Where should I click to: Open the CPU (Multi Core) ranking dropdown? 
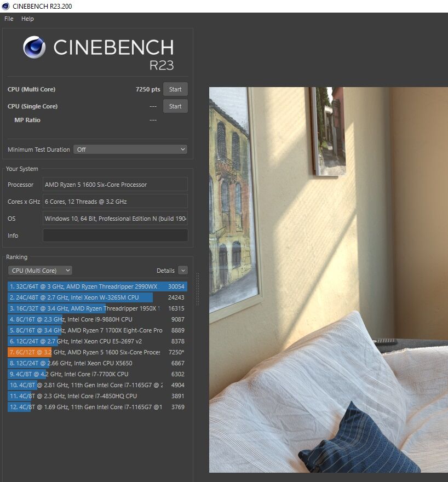(40, 271)
